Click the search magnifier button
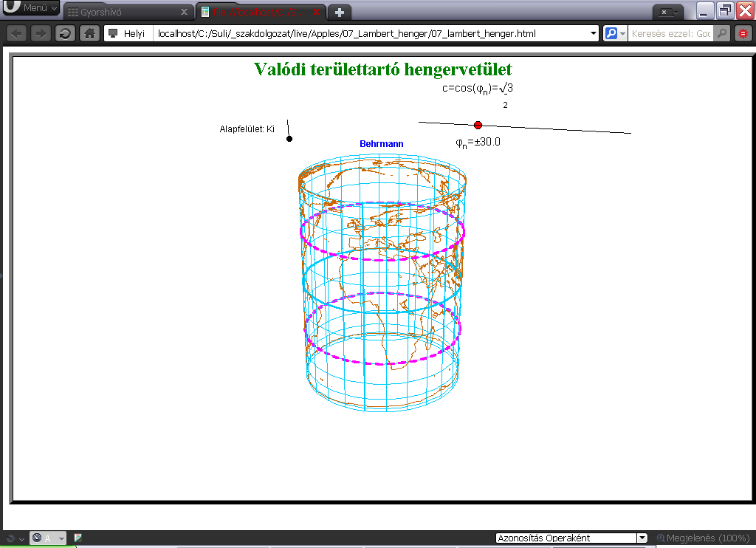This screenshot has width=756, height=548. click(x=722, y=34)
